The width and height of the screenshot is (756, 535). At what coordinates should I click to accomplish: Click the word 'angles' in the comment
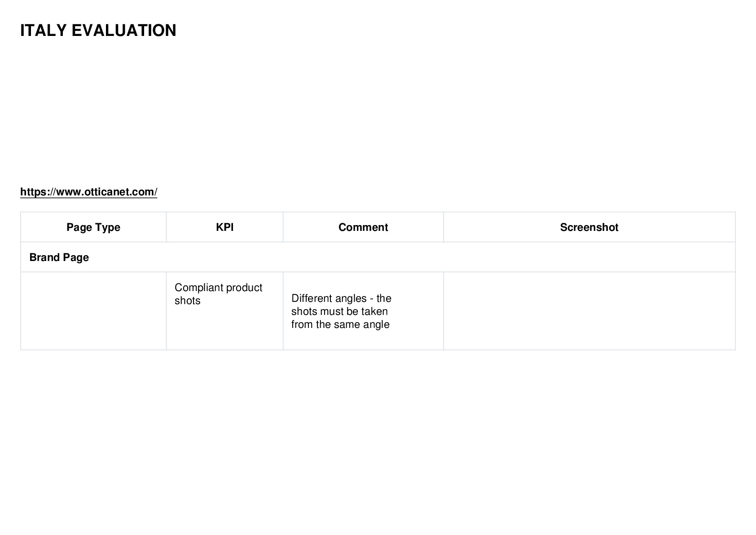(x=350, y=299)
